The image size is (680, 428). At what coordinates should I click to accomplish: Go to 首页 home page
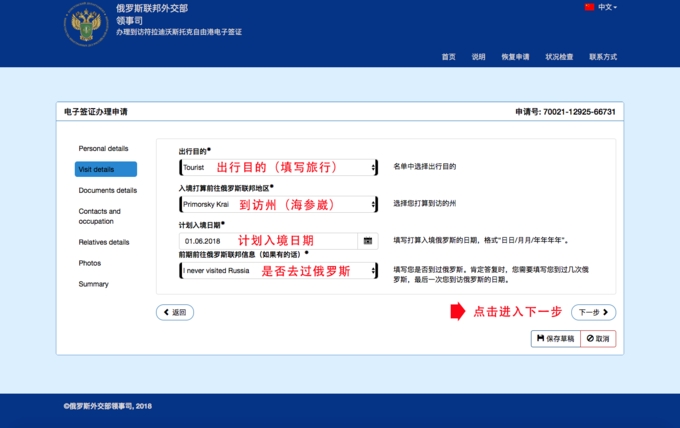point(449,57)
